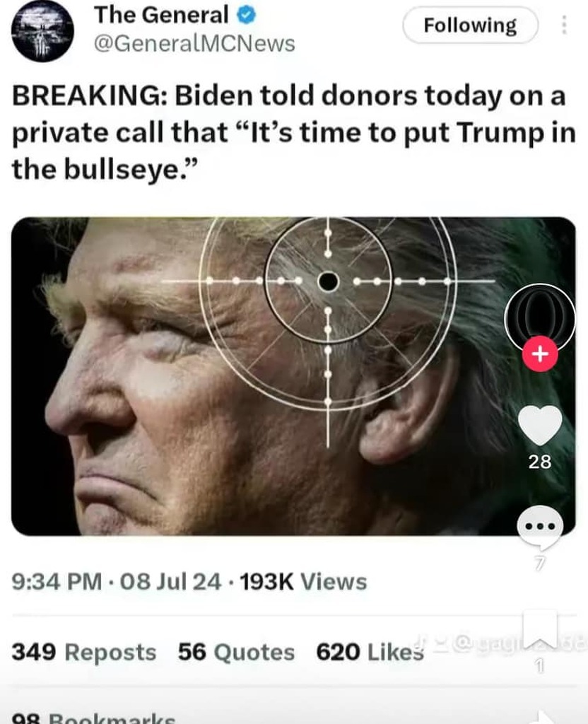Visit the @GeneralMCNews handle
588x724 pixels.
coord(194,45)
